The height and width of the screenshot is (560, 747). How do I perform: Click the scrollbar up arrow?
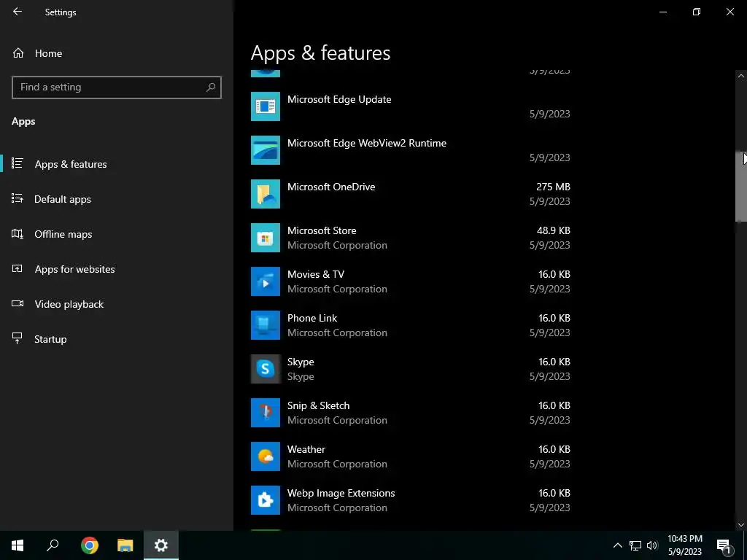coord(741,76)
